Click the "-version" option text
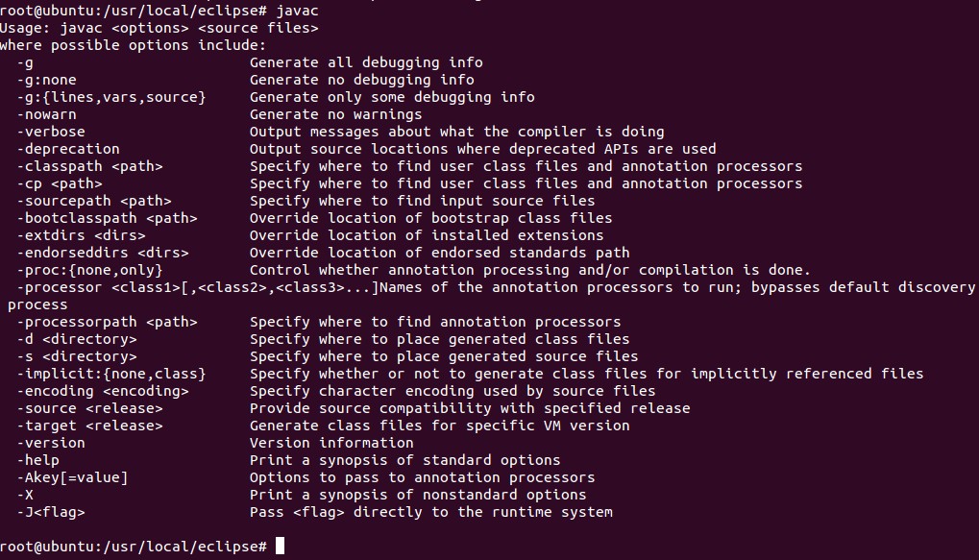 (x=51, y=443)
